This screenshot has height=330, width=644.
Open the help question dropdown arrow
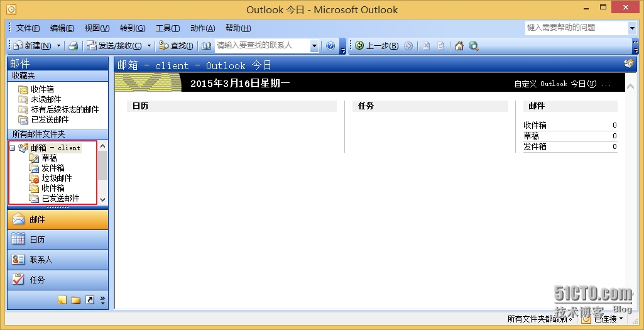coord(632,28)
